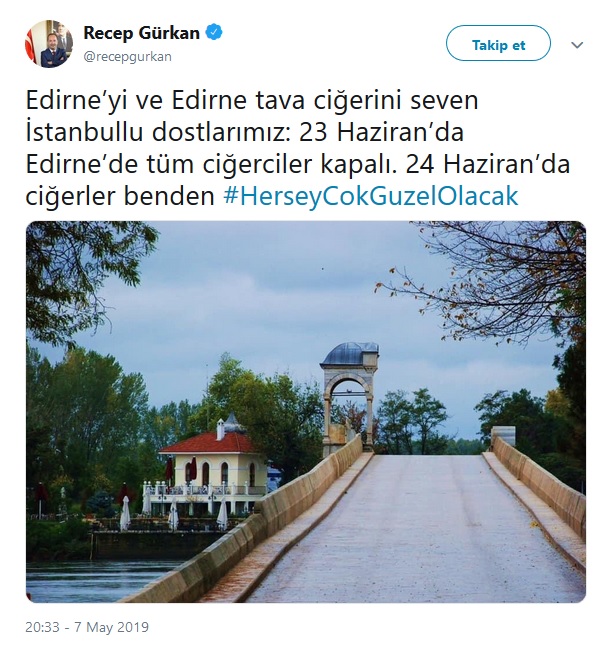Open the tweet timestamp 20:33
This screenshot has width=604, height=648.
click(42, 627)
